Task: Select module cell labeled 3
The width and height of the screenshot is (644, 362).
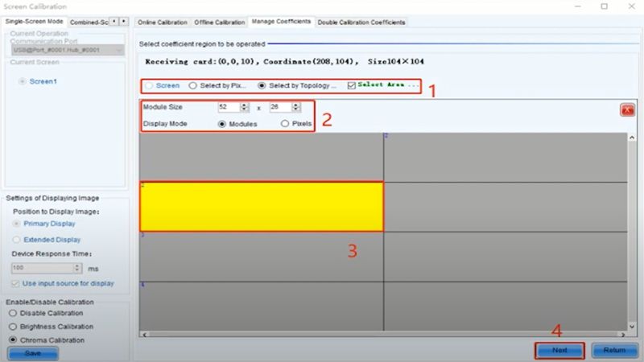Action: [262, 257]
